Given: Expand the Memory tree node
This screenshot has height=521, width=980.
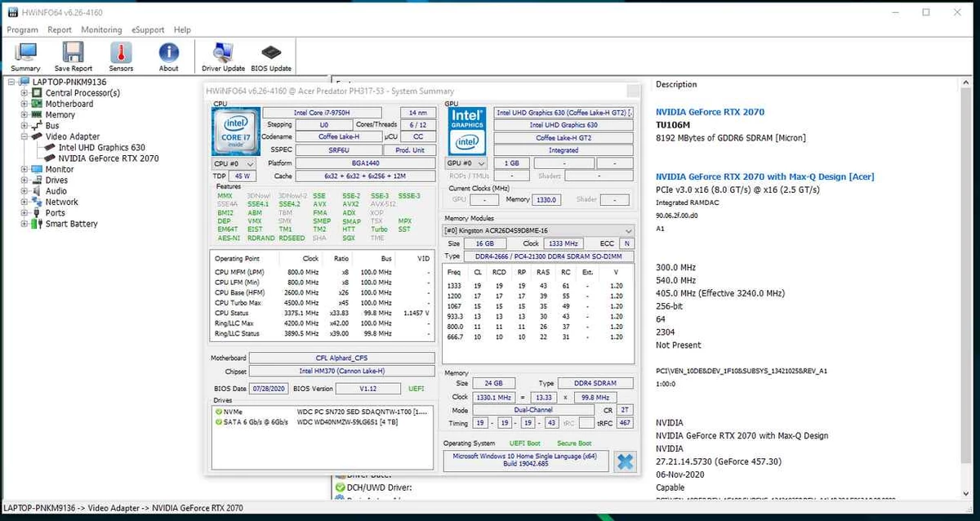Looking at the screenshot, I should click(x=24, y=115).
